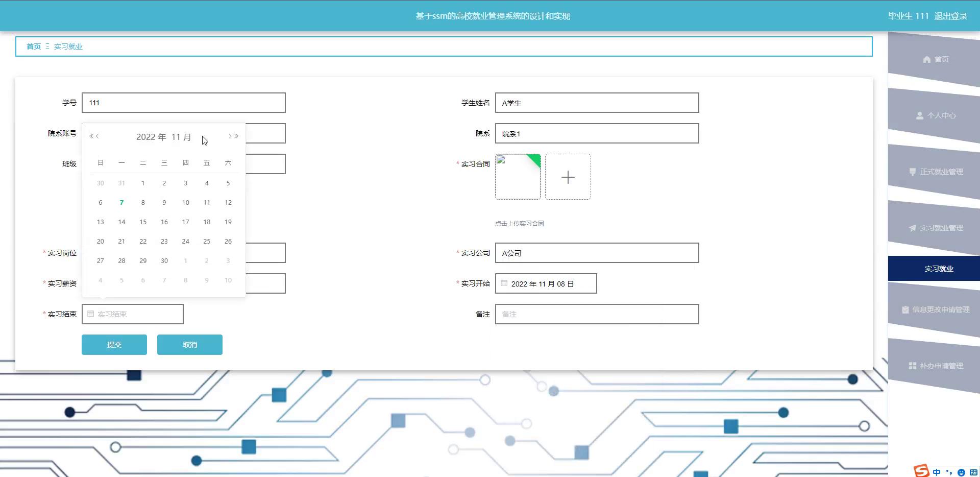Image resolution: width=980 pixels, height=477 pixels.
Task: Click the input method emoji face icon
Action: (x=962, y=472)
